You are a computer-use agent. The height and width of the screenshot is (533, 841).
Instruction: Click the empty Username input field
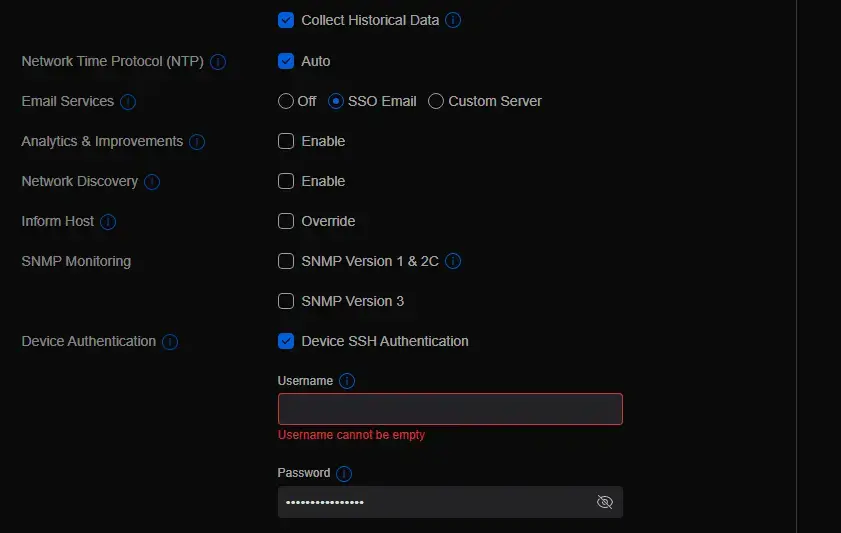coord(450,409)
